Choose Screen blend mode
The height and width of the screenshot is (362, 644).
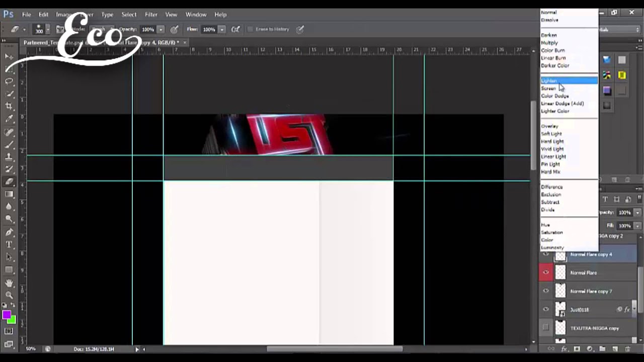(x=569, y=88)
